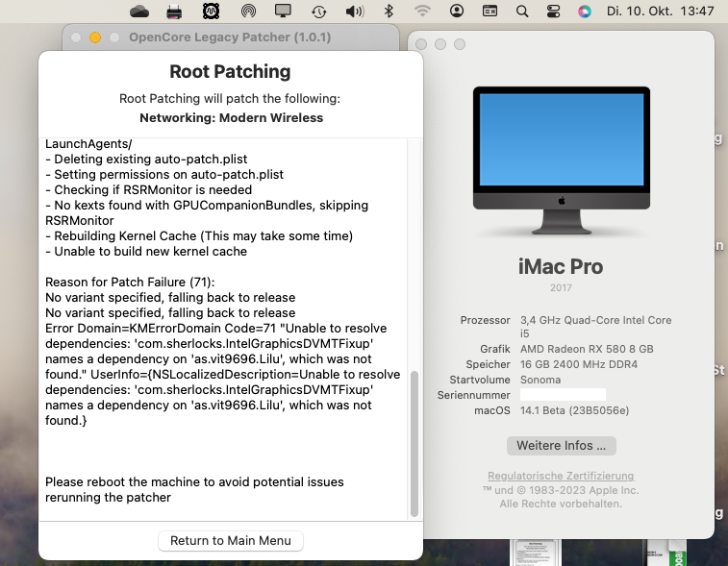
Task: Click Speicher value 16 GB 2400 MHz DDR4
Action: [579, 364]
